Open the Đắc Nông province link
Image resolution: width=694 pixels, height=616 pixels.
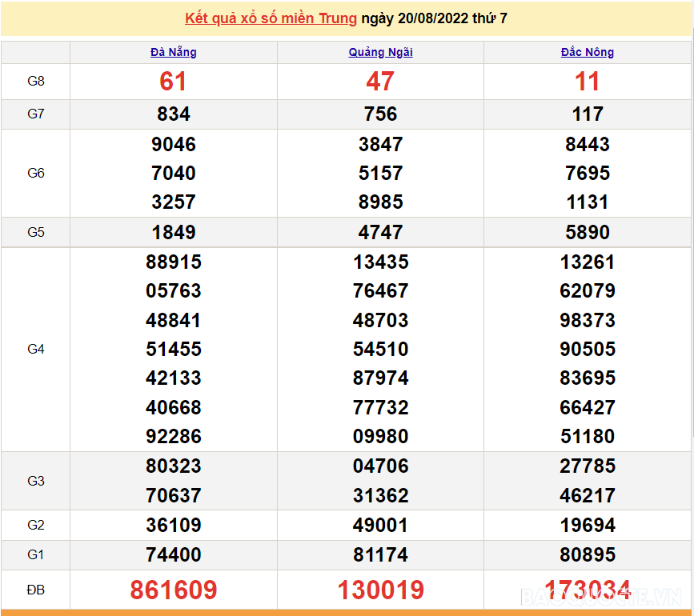(587, 52)
